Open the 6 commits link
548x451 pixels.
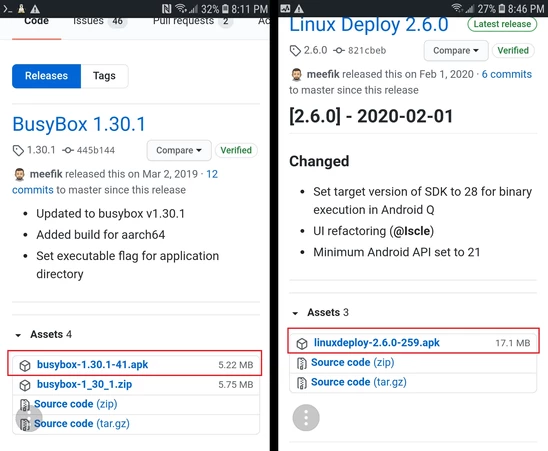coord(506,74)
